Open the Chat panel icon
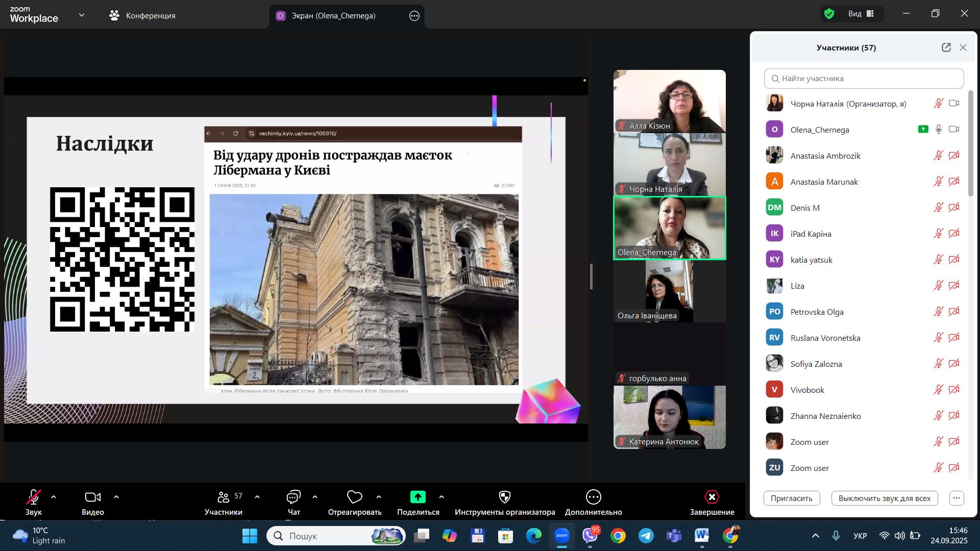 (293, 497)
